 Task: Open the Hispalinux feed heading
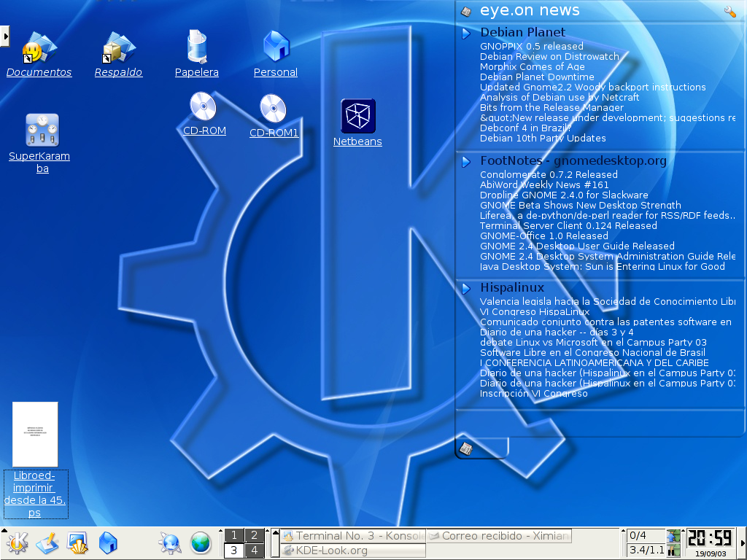[512, 287]
